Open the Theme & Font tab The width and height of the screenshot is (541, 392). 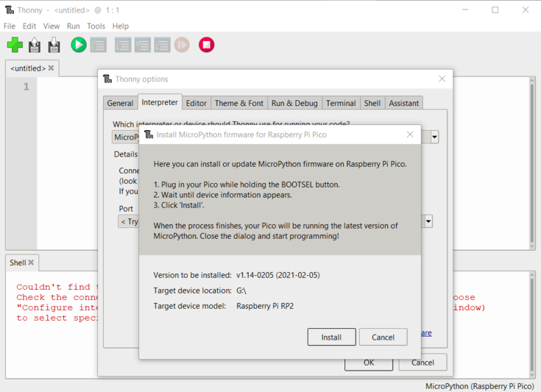point(238,103)
